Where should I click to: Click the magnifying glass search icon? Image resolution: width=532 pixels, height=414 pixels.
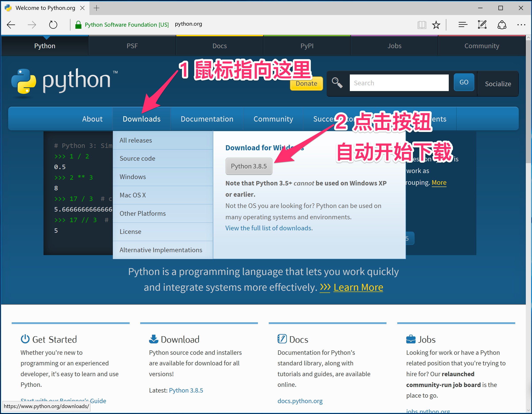pyautogui.click(x=337, y=83)
